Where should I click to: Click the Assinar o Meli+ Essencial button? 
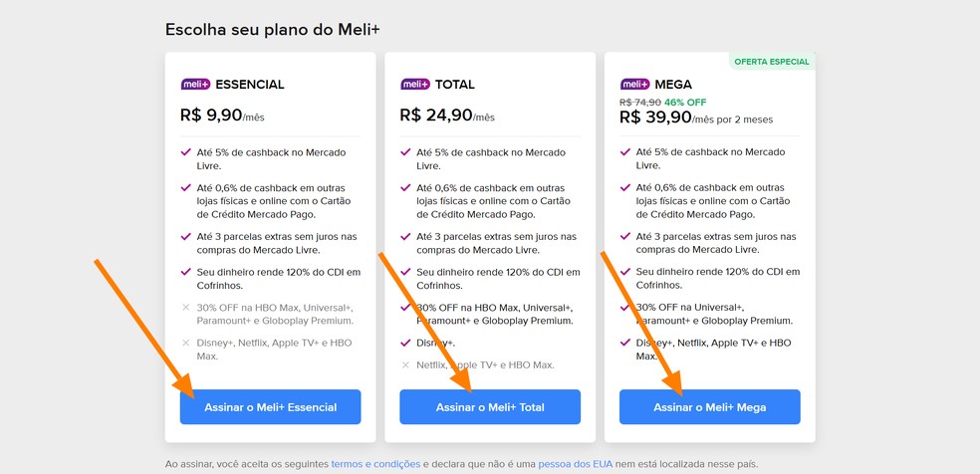click(x=270, y=407)
